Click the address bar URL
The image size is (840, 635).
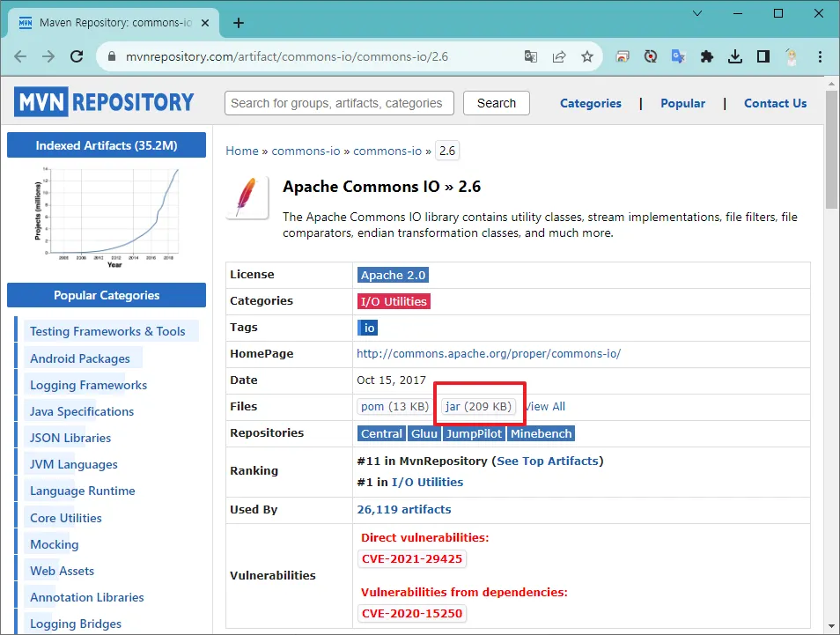point(287,56)
